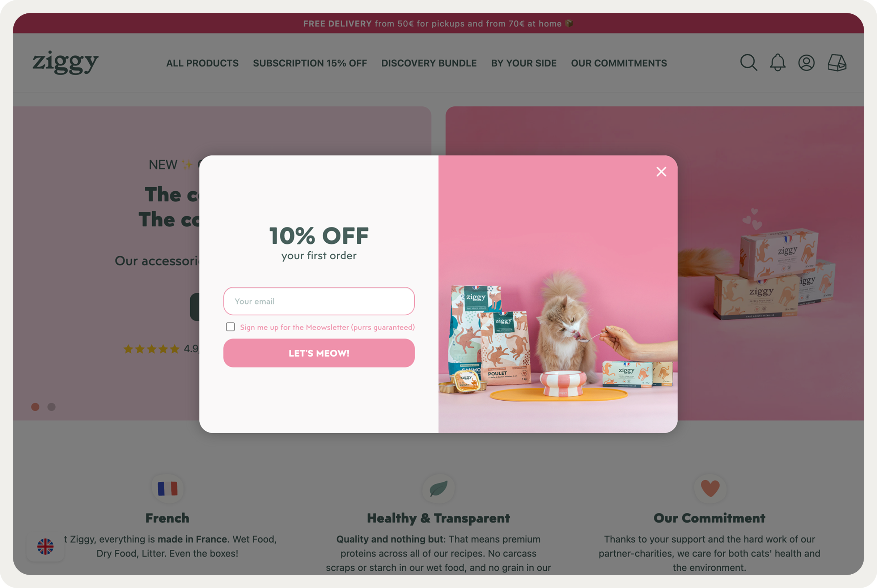This screenshot has height=588, width=877.
Task: Go to DISCOVERY BUNDLE page
Action: 429,63
